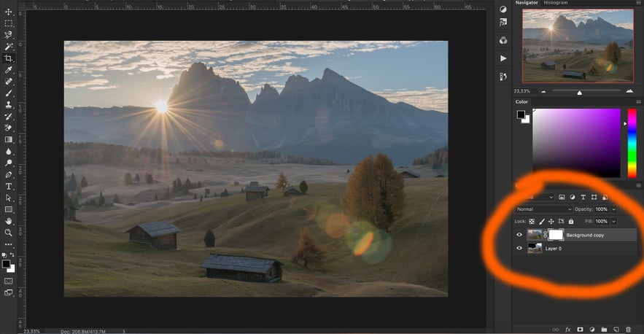Select the Blur tool
The height and width of the screenshot is (334, 644).
click(x=8, y=151)
